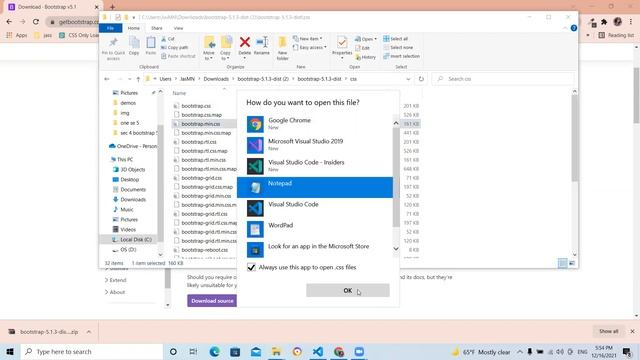
Task: Click Invert selection in ribbon
Action: [402, 56]
